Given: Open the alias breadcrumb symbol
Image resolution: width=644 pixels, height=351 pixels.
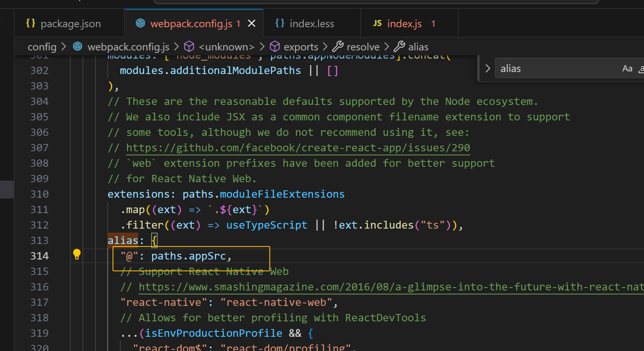Looking at the screenshot, I should tap(418, 47).
